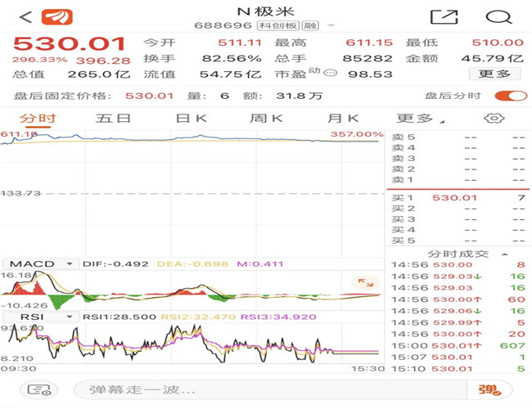Click the 14:56 530.00 trade with 8
This screenshot has height=409, width=532.
pos(458,265)
